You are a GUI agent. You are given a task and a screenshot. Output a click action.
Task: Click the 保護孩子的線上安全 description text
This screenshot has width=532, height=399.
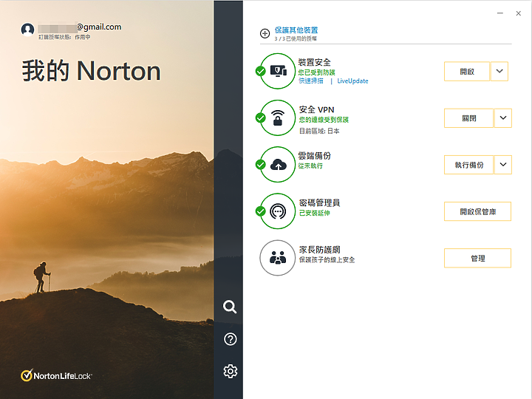327,259
